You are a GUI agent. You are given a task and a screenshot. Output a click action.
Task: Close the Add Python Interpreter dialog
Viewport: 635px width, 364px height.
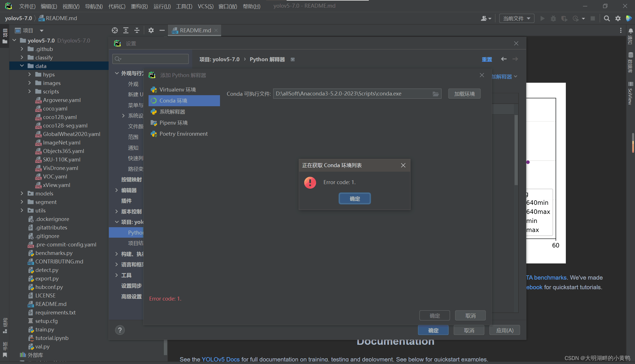point(482,75)
